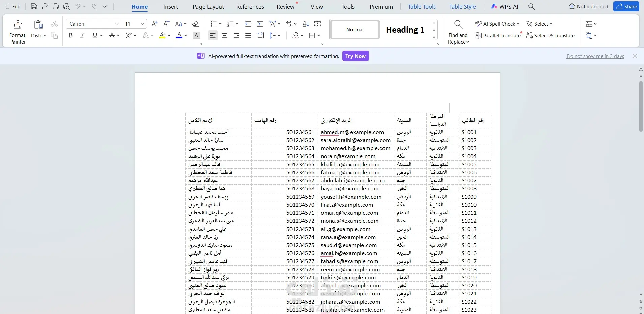This screenshot has height=314, width=644.
Task: Click Not uploaded cloud status
Action: (x=588, y=6)
